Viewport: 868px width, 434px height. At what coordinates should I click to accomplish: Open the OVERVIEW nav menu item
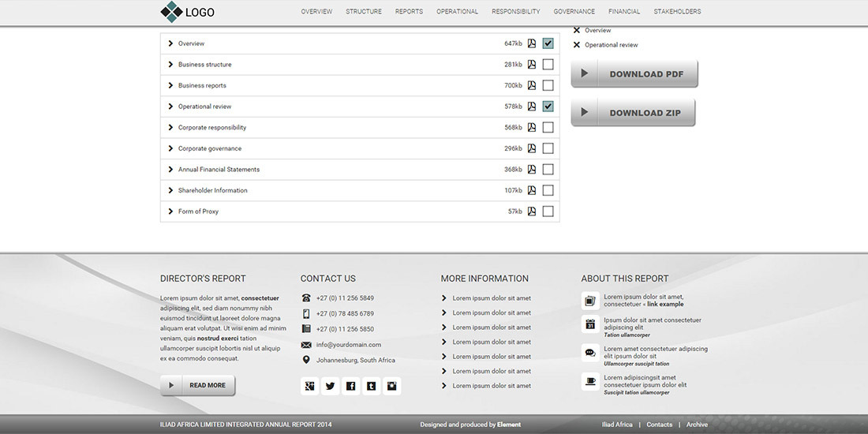[x=316, y=12]
